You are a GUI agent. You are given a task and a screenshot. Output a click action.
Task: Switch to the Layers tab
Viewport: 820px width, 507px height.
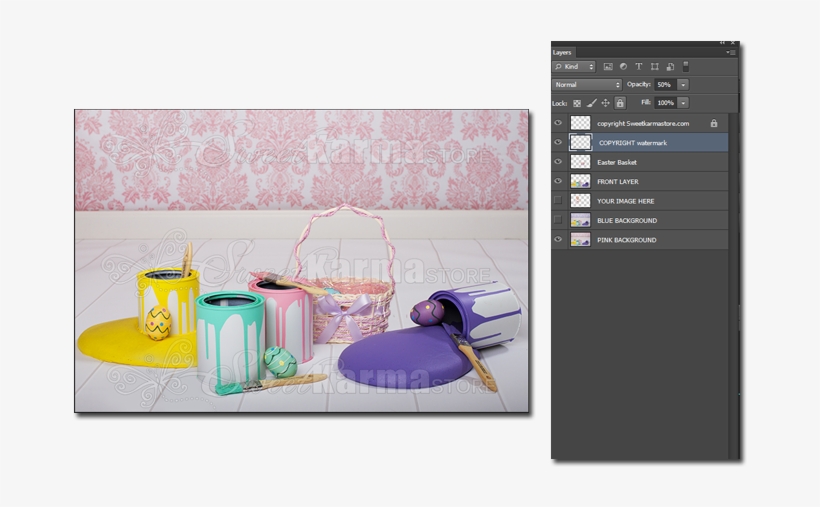[x=562, y=52]
